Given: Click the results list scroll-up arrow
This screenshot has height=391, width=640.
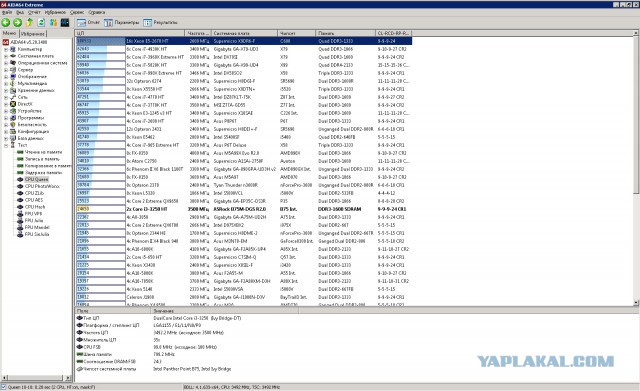Looking at the screenshot, I should 636,33.
